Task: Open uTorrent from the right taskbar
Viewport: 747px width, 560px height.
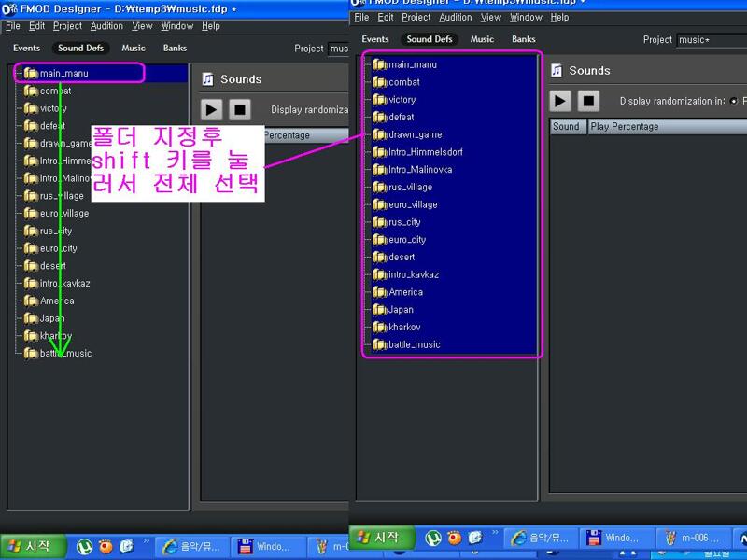Action: click(x=433, y=539)
